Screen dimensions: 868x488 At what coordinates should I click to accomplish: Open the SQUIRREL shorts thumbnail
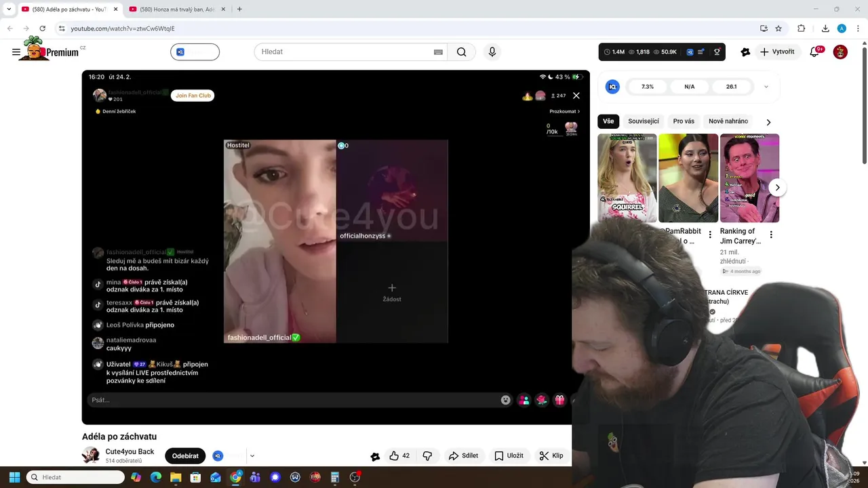coord(627,178)
